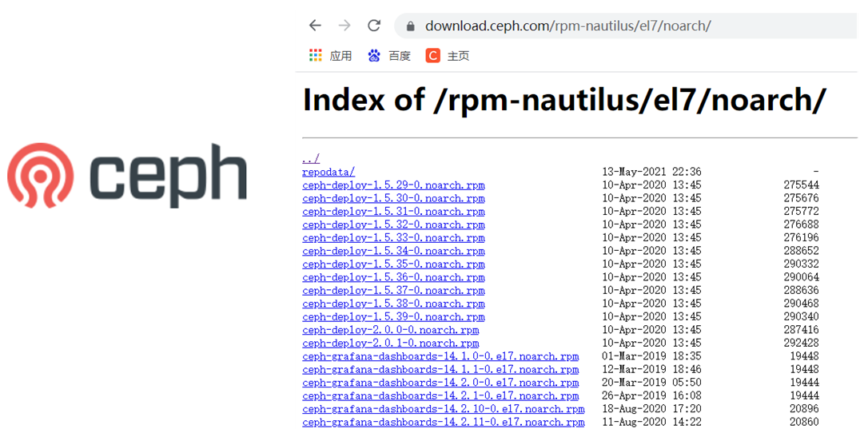The image size is (868, 433).
Task: Download ceph-deploy-1.5.36-0.noarch.rpm
Action: (393, 277)
